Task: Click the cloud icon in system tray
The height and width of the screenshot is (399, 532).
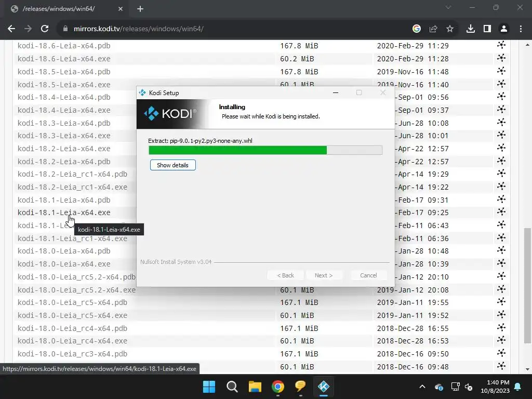Action: 438,387
